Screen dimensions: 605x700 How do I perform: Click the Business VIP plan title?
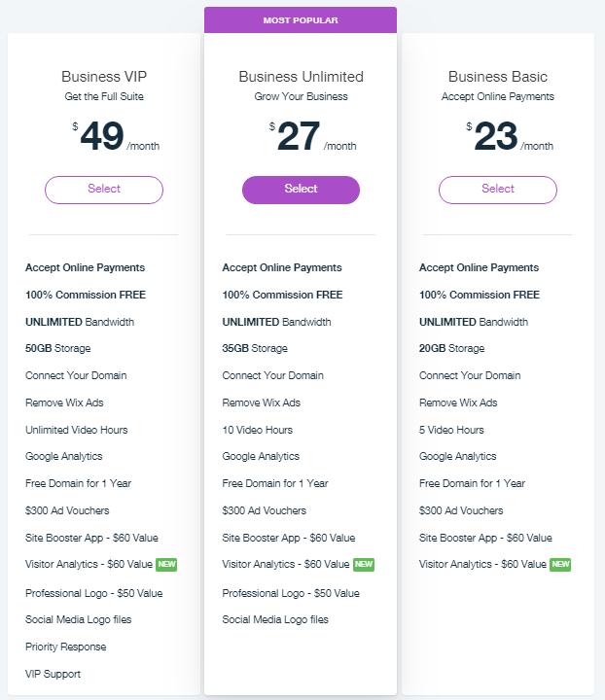(x=104, y=77)
